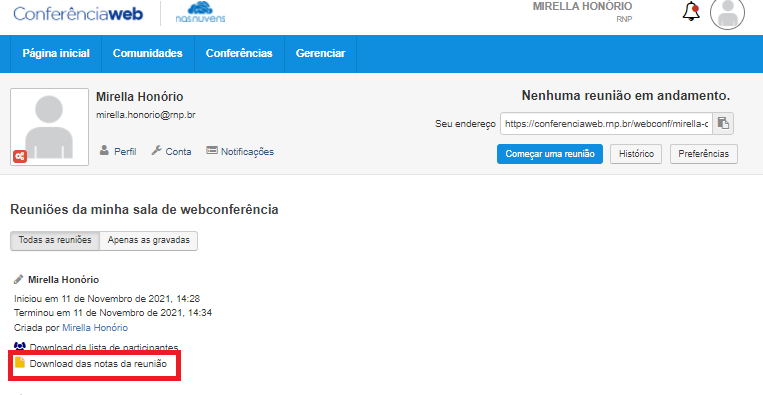Click Download das notas da reunião
Viewport: 763px width, 395px height.
(98, 363)
